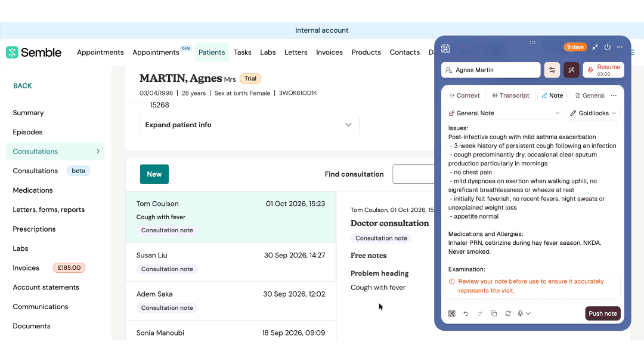Viewport: 644px width, 363px height.
Task: Open the Contacts menu
Action: coord(404,52)
